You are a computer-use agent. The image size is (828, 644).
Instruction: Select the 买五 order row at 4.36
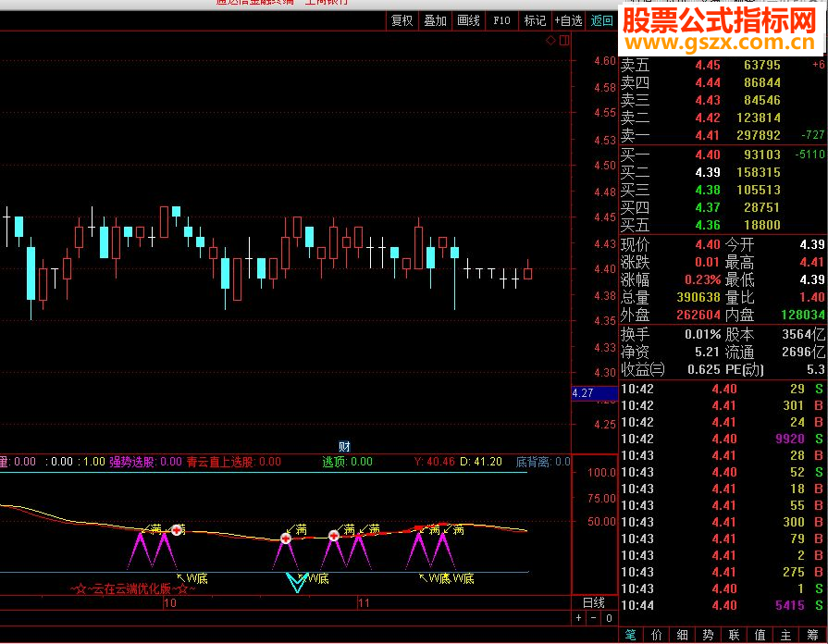(723, 225)
